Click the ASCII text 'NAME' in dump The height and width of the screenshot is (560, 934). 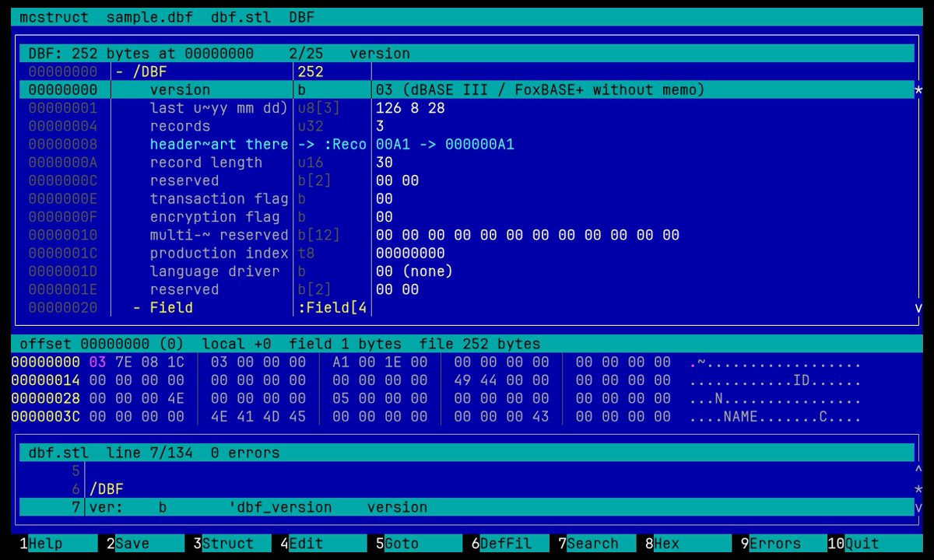[740, 417]
